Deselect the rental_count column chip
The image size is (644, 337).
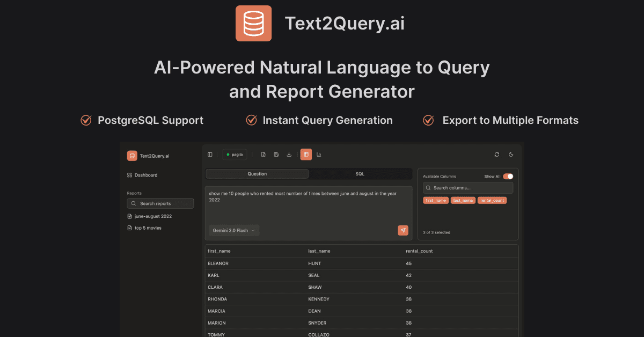tap(492, 200)
